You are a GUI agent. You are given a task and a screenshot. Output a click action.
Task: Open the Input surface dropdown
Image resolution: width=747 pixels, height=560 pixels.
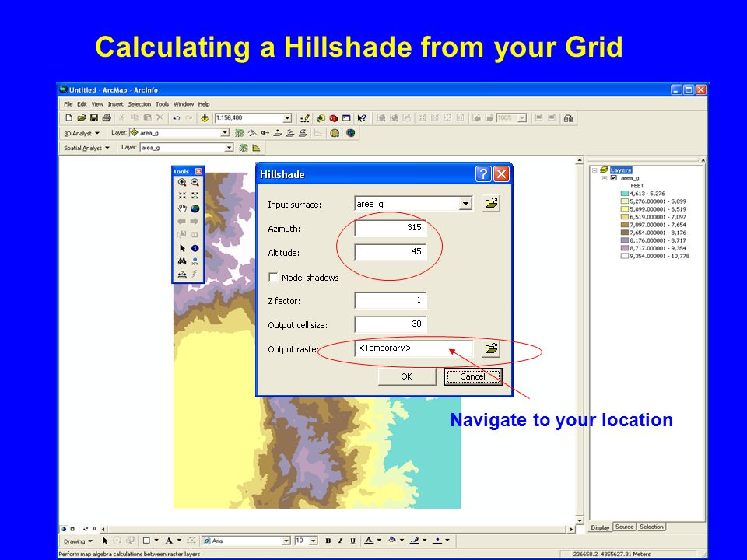pos(466,204)
